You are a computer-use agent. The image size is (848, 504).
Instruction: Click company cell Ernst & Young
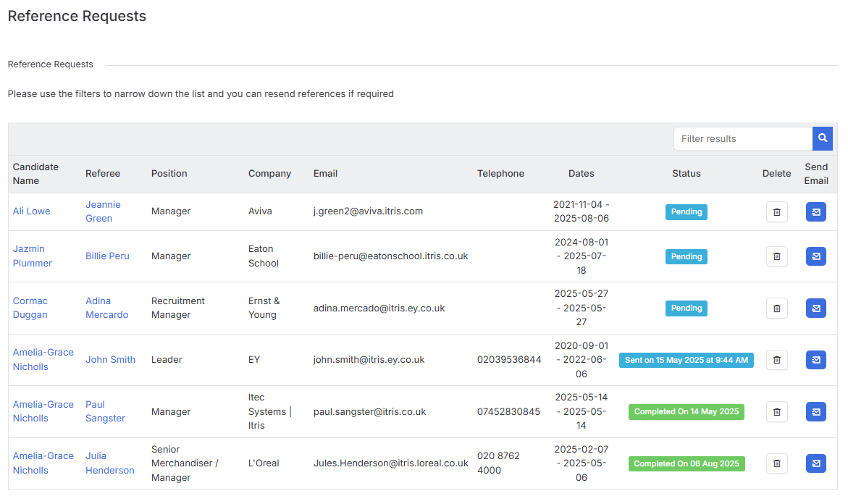point(264,308)
